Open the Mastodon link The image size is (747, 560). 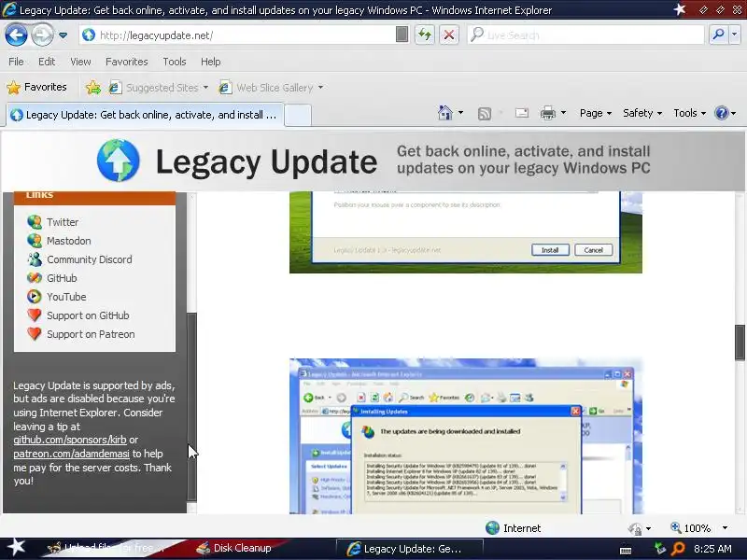click(x=68, y=241)
